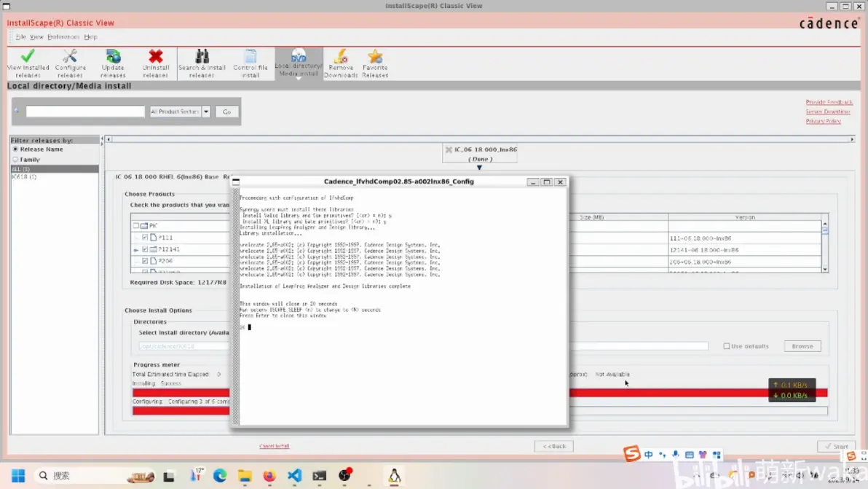This screenshot has height=489, width=868.
Task: Open the Provide Feedback link
Action: point(829,102)
